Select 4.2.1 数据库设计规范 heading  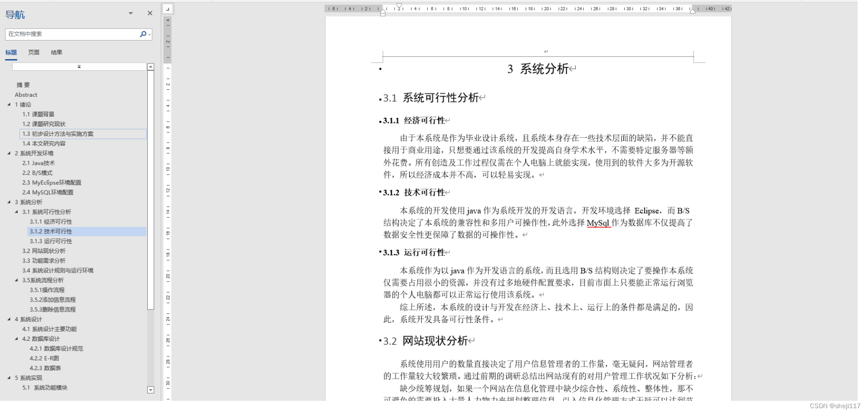pos(57,349)
